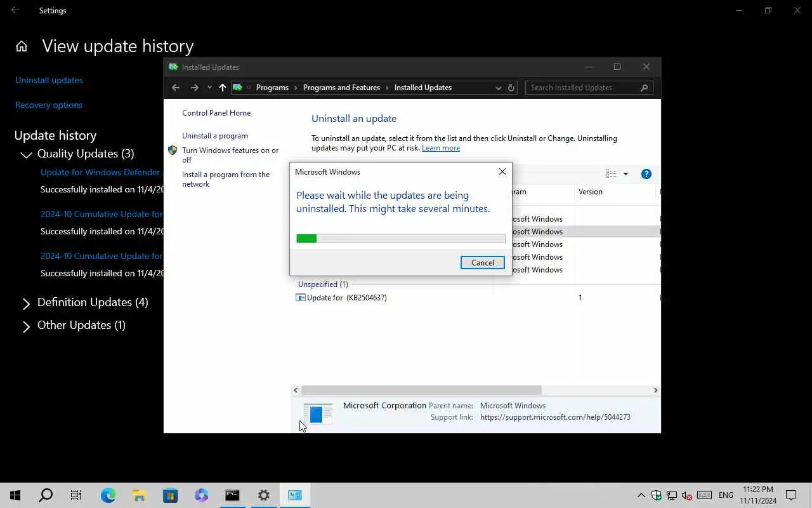Switch to Control Panel taskbar icon

(x=295, y=495)
